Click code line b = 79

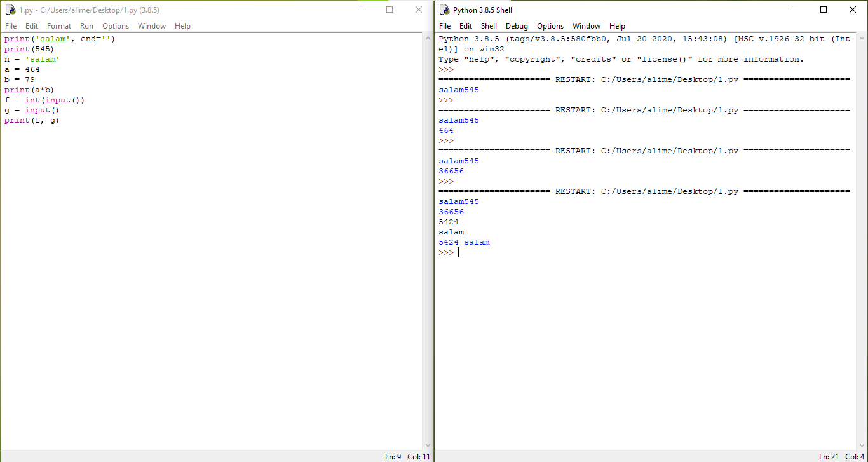tap(19, 79)
